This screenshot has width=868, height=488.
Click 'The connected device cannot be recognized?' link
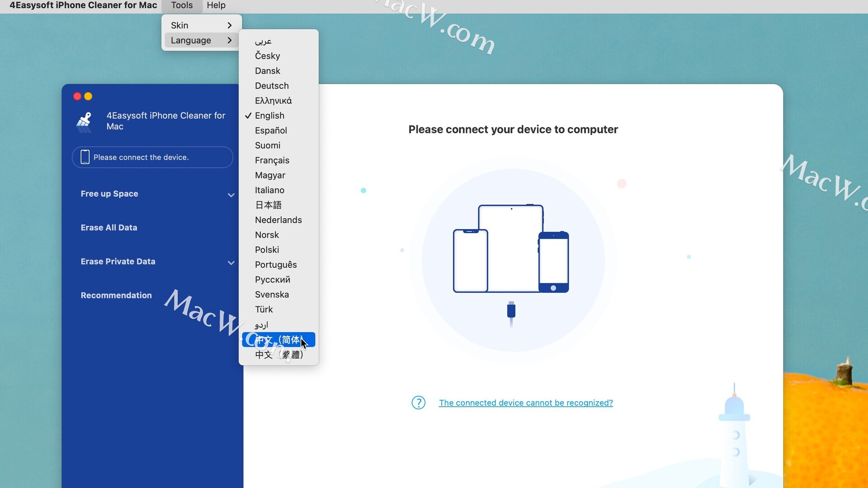click(526, 403)
